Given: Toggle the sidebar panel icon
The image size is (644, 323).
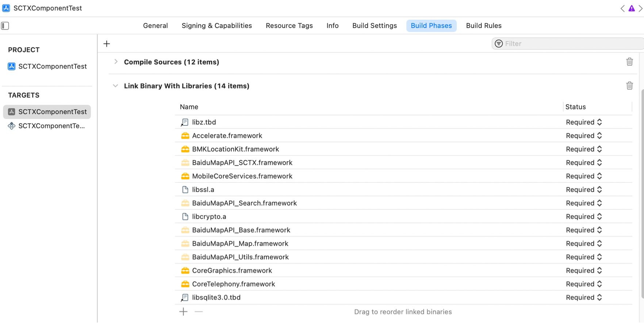Looking at the screenshot, I should tap(5, 26).
